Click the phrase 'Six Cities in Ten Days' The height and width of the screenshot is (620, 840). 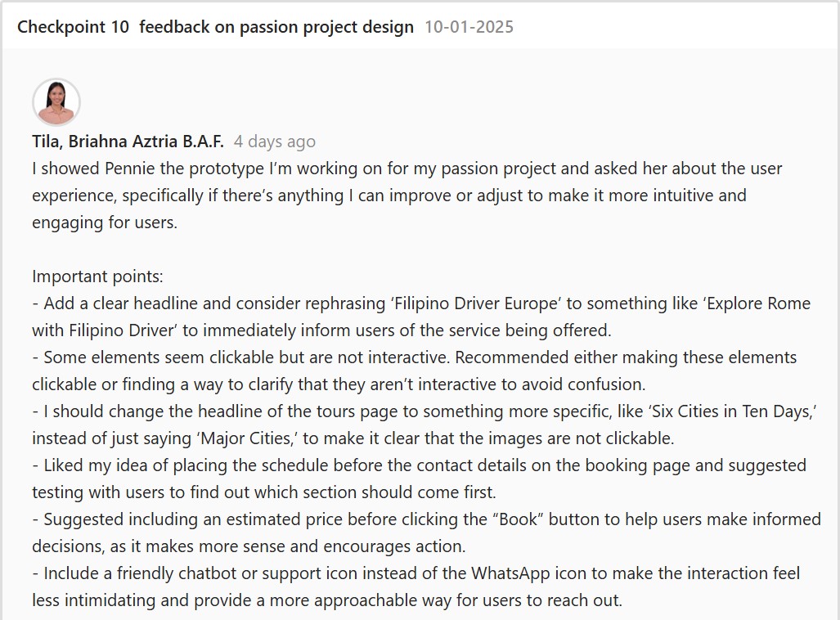click(721, 411)
